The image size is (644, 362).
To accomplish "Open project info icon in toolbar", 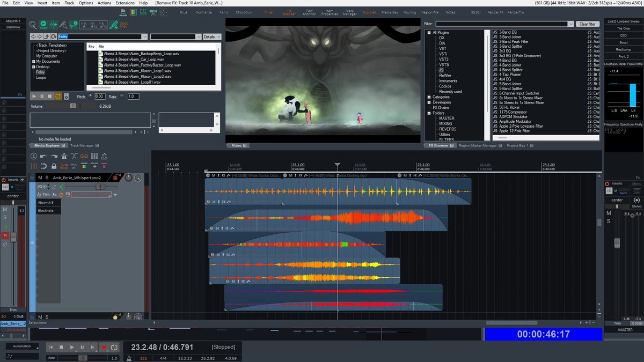I will pyautogui.click(x=33, y=156).
